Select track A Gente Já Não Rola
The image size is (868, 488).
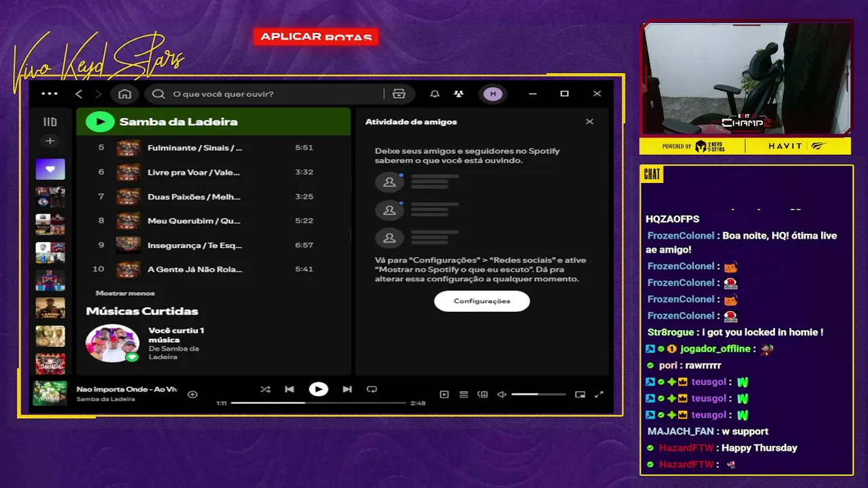click(x=195, y=269)
